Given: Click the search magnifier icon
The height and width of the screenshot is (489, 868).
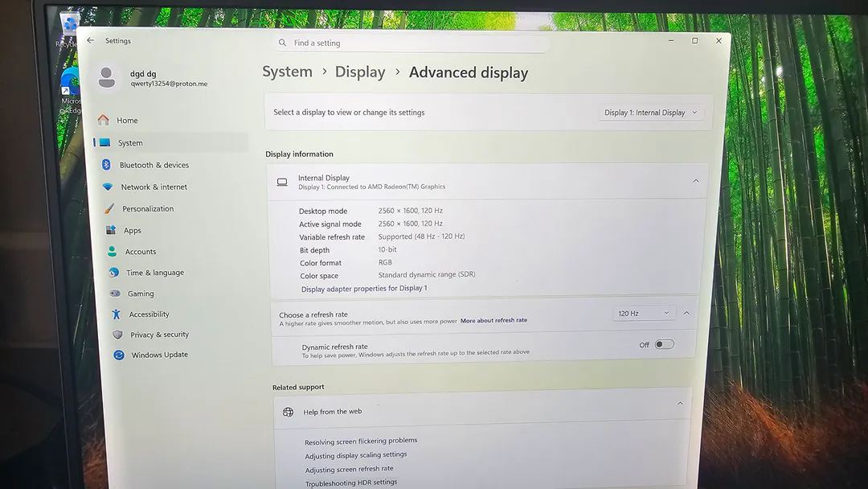Looking at the screenshot, I should coord(282,43).
